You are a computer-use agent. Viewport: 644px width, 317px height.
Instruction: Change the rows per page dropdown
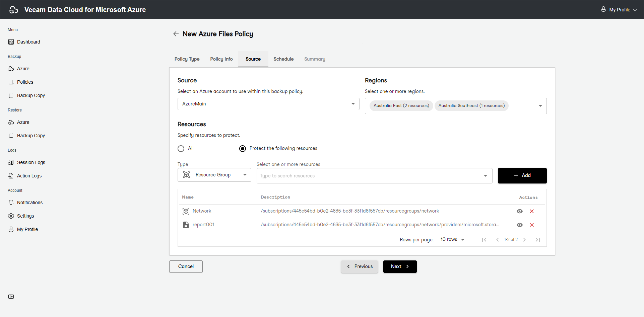[x=452, y=240]
